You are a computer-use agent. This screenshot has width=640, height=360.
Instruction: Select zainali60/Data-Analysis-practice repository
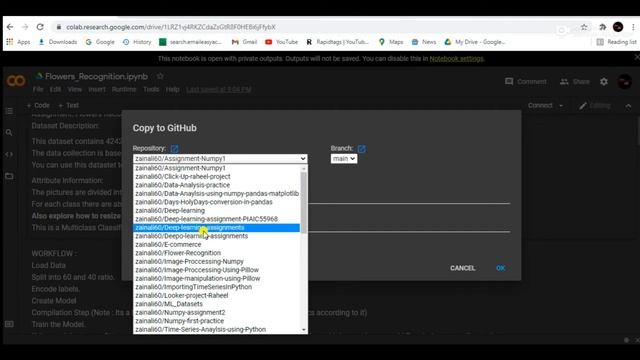click(x=216, y=185)
